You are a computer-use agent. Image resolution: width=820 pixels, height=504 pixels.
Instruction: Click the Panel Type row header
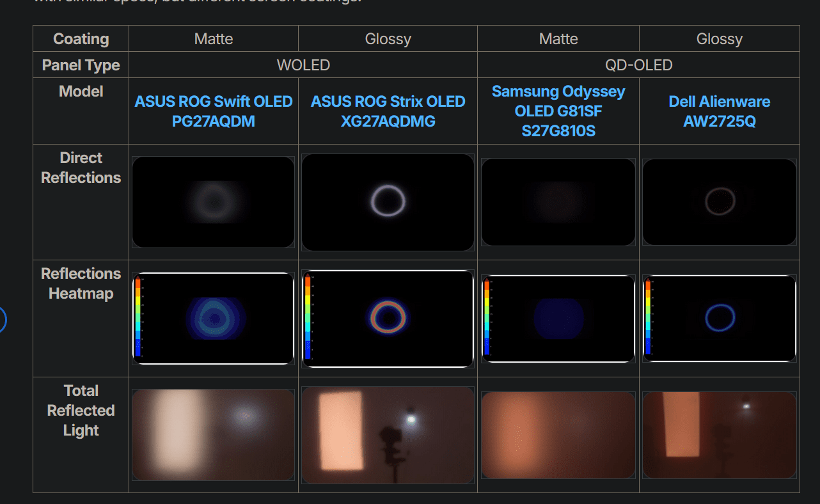point(81,65)
